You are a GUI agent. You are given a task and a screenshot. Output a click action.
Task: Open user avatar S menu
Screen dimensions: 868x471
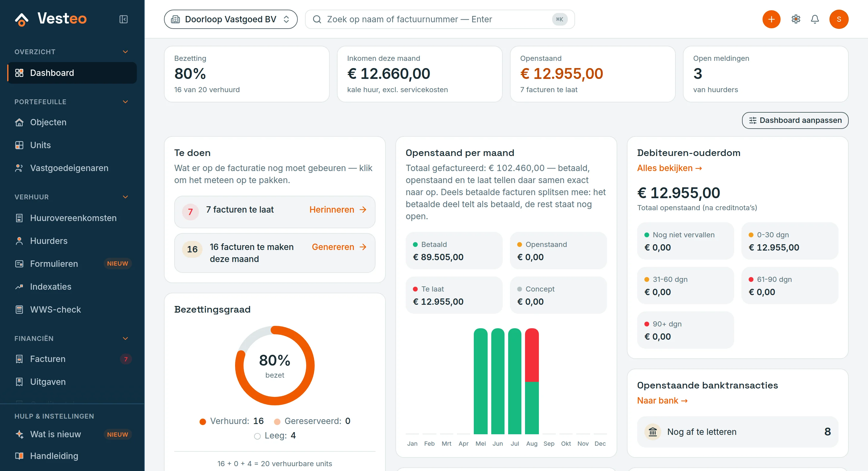(839, 19)
